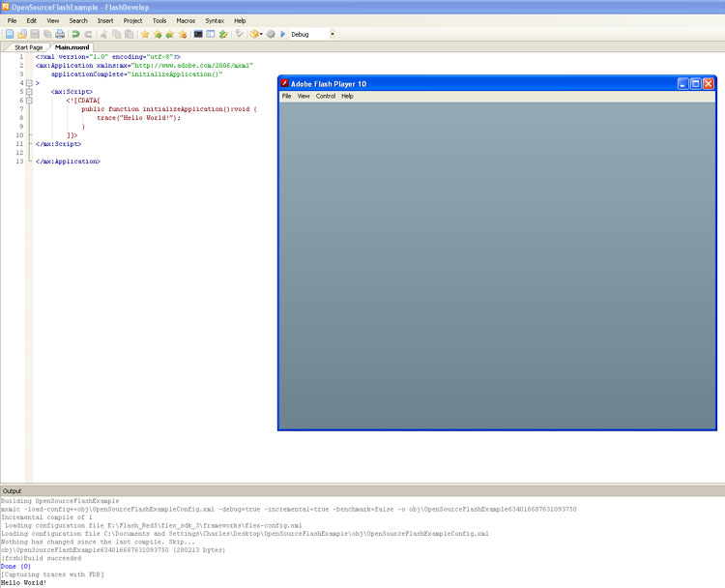The image size is (725, 588).
Task: Switch to the Start Page tab
Action: pyautogui.click(x=28, y=47)
